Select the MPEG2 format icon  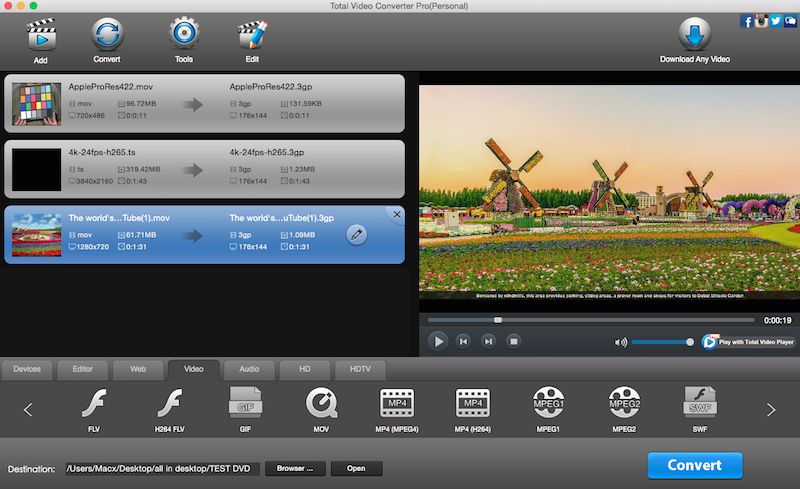pos(624,403)
